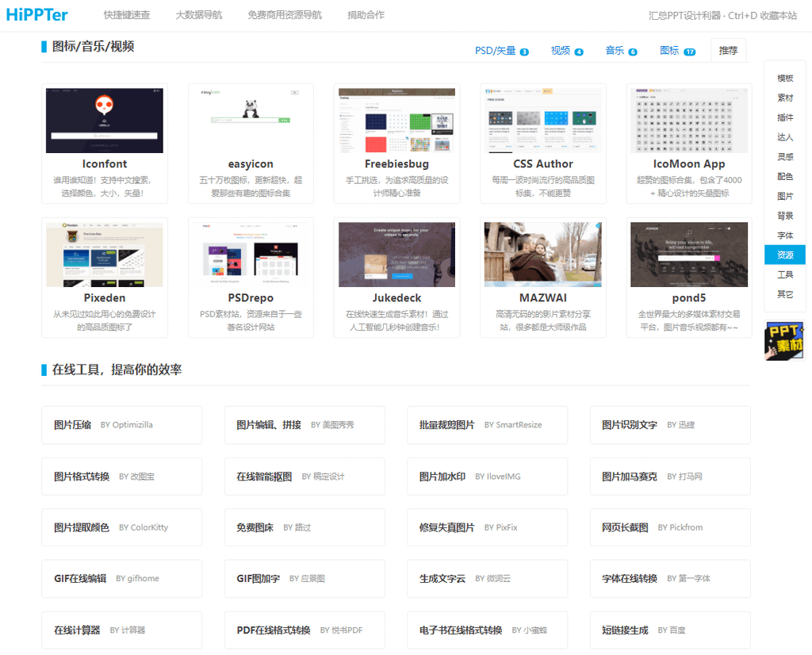The height and width of the screenshot is (655, 812).
Task: Open 图片加水印 by IloveIMG
Action: click(488, 477)
